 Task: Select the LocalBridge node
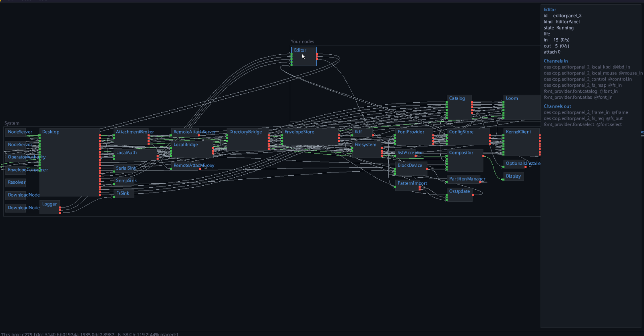(192, 149)
